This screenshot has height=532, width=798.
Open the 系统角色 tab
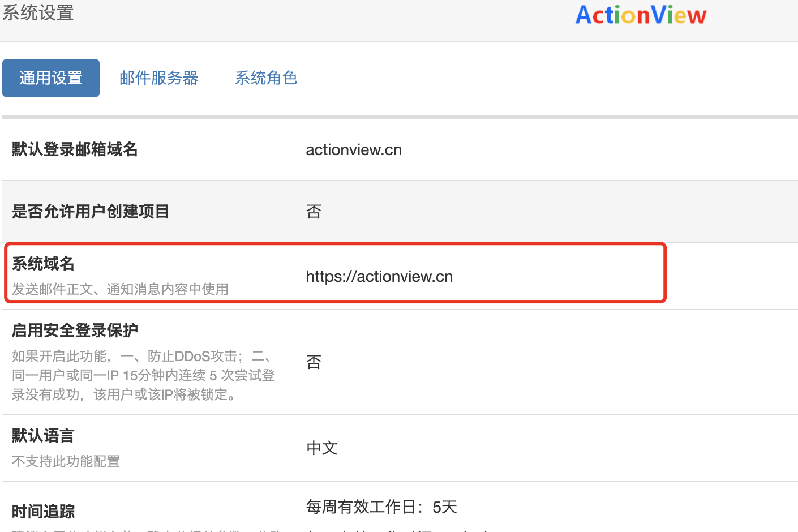tap(266, 78)
